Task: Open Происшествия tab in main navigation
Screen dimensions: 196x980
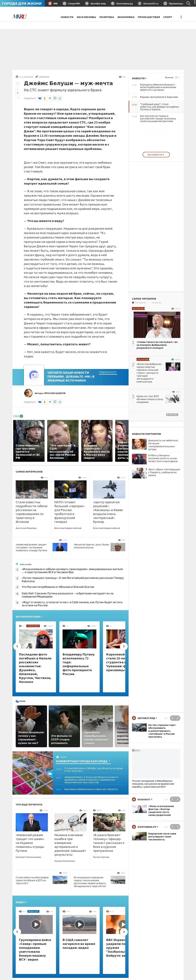Action: coord(149,17)
